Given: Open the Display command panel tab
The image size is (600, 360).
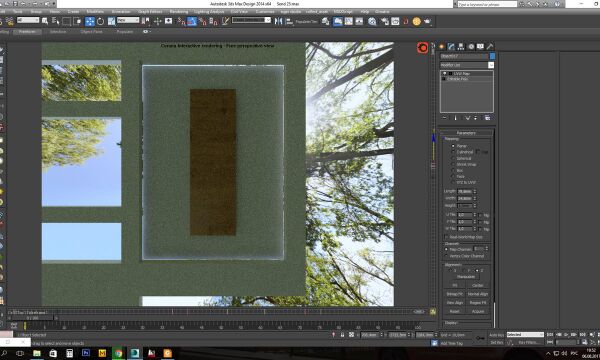Looking at the screenshot, I should click(x=480, y=46).
